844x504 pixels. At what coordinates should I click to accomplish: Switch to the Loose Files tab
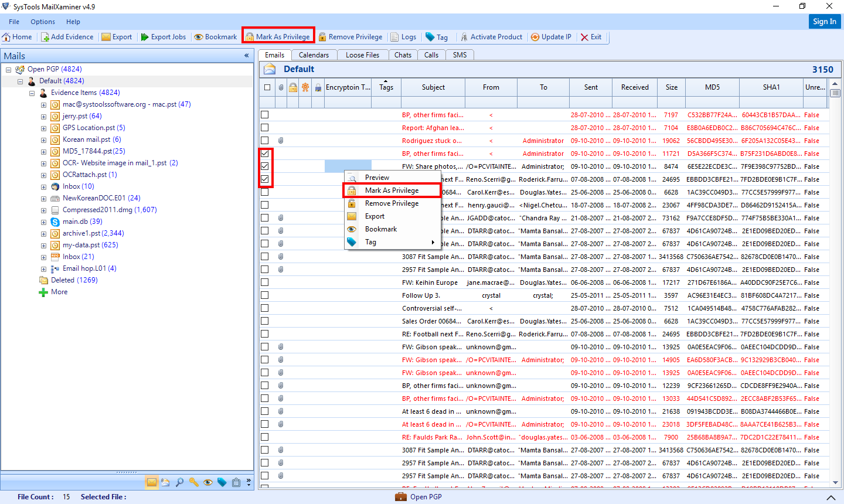coord(362,55)
